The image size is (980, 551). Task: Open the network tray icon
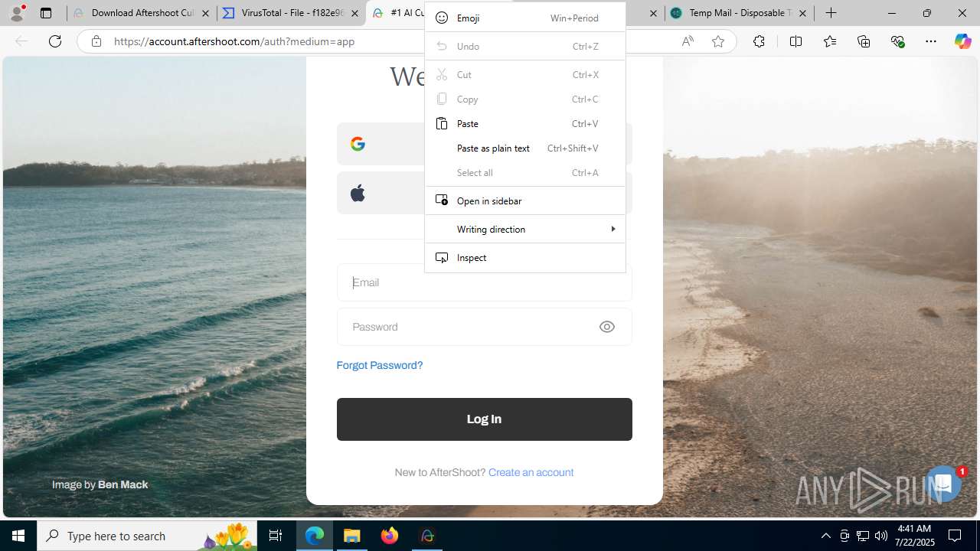[x=862, y=536]
